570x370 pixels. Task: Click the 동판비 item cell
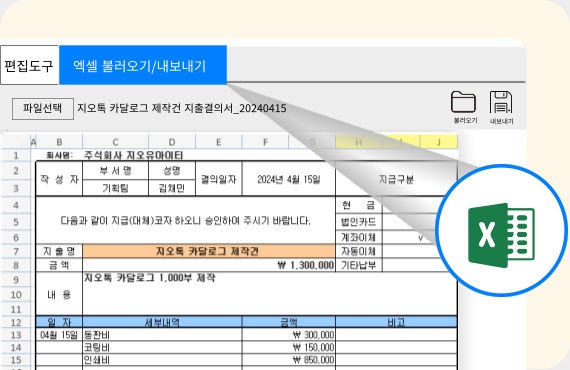coord(162,334)
